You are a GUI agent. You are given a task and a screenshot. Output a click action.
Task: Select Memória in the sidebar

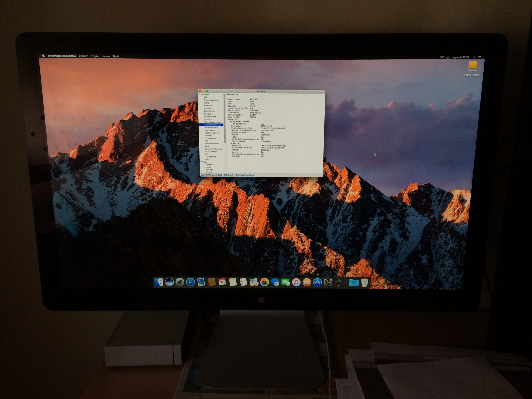pos(208,136)
